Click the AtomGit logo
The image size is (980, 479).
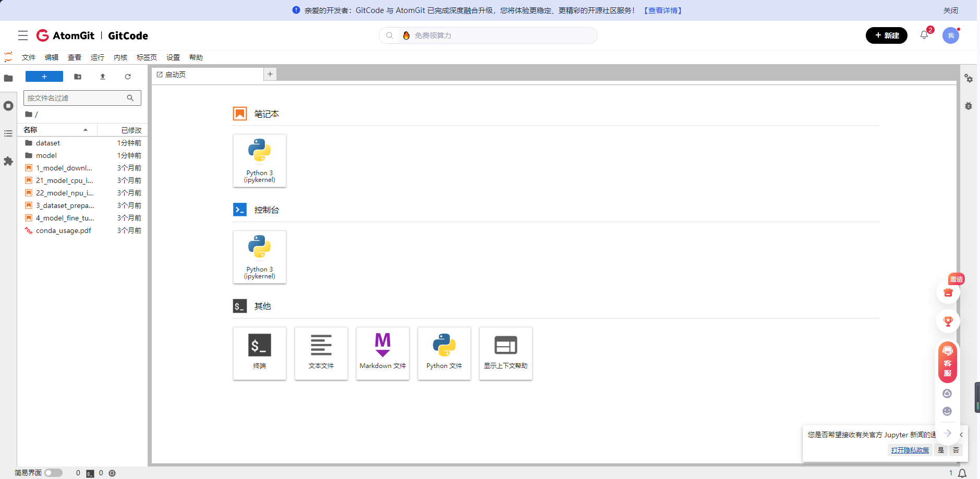coord(66,35)
